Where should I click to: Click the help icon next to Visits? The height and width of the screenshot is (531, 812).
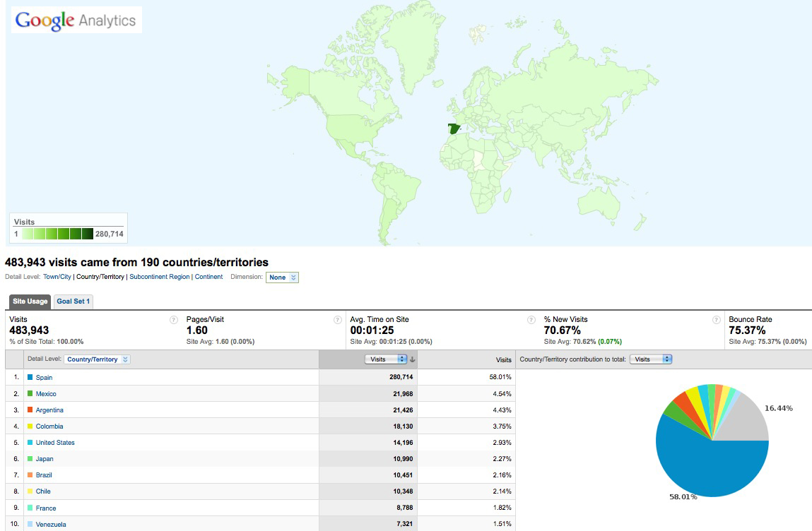coord(173,320)
